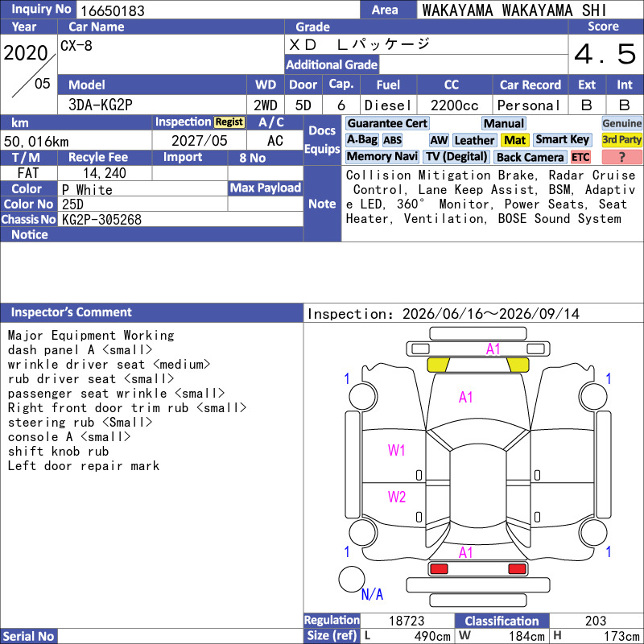Select the Memory Navi equipment tag
Image resolution: width=644 pixels, height=644 pixels.
(382, 156)
